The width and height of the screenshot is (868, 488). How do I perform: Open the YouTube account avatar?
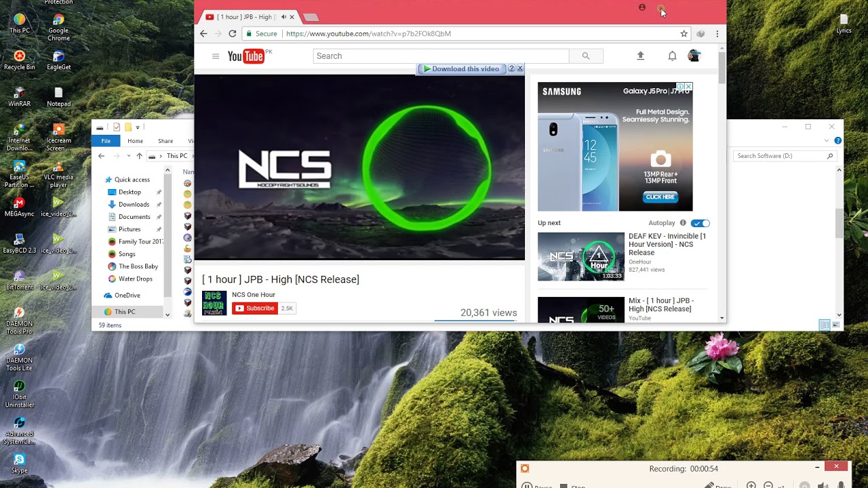(694, 56)
